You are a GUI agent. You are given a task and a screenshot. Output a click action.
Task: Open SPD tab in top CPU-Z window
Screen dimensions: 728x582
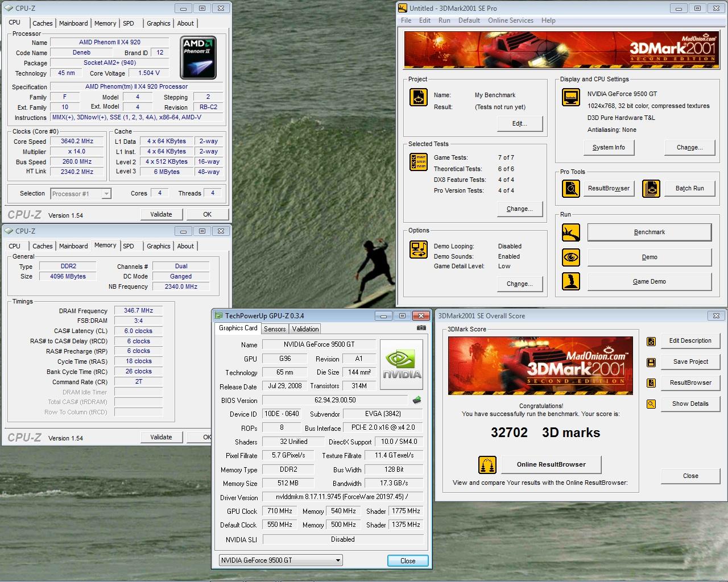click(129, 23)
